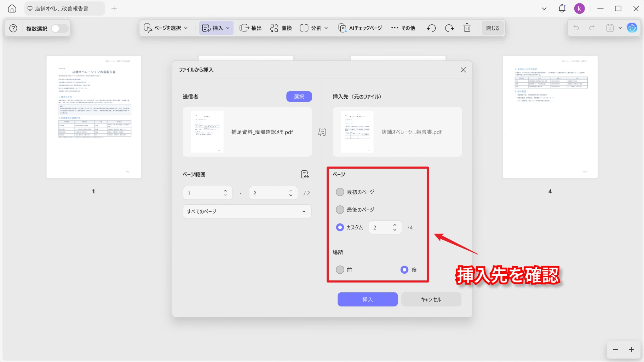Click the swap files icon between panels
Viewport: 644px width, 362px height.
(322, 132)
